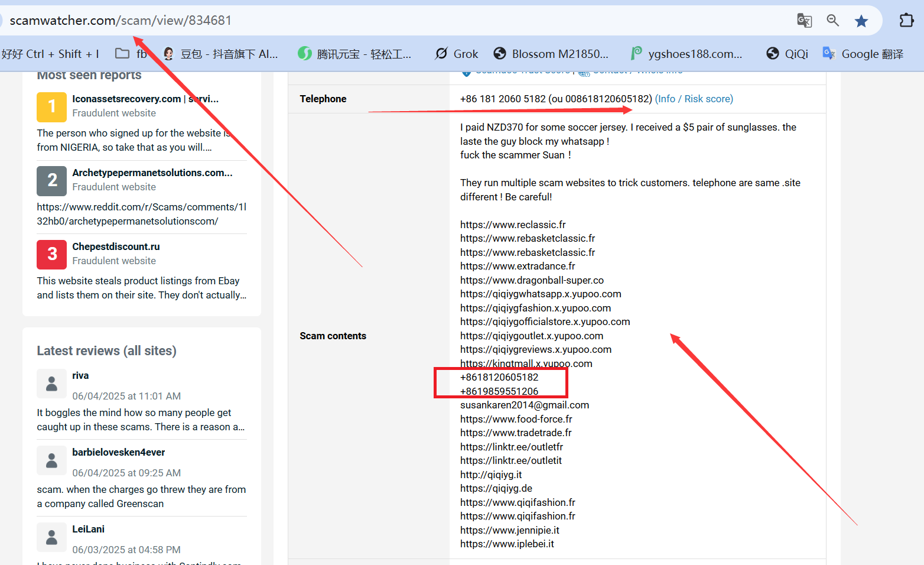Click https://qiqiygofficialstore.x.yupoo.com text
Screen dimensions: 924x565
[x=545, y=322]
